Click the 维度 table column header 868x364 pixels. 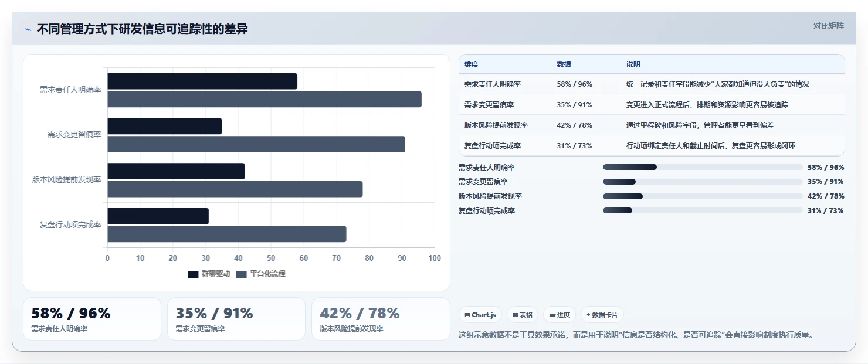tap(472, 64)
